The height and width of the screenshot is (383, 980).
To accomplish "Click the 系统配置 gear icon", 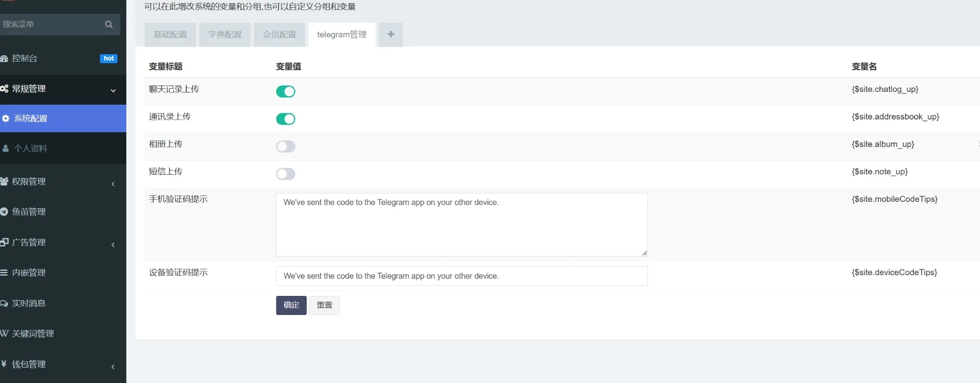I will pos(6,118).
